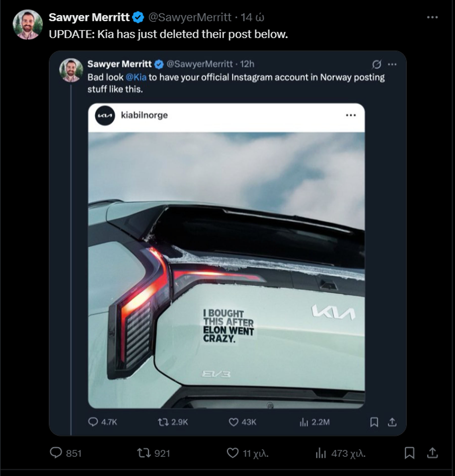The height and width of the screenshot is (476, 455).
Task: Open more options for main tweet
Action: point(432,17)
